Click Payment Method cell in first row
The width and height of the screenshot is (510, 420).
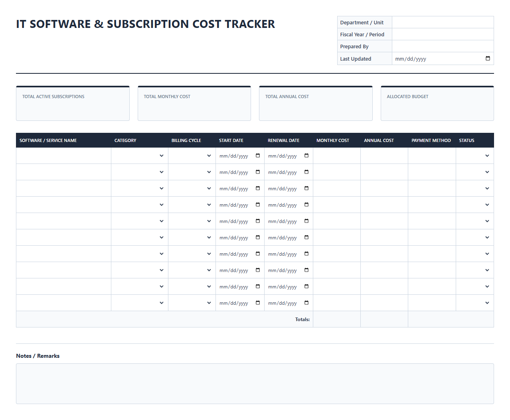coord(432,156)
